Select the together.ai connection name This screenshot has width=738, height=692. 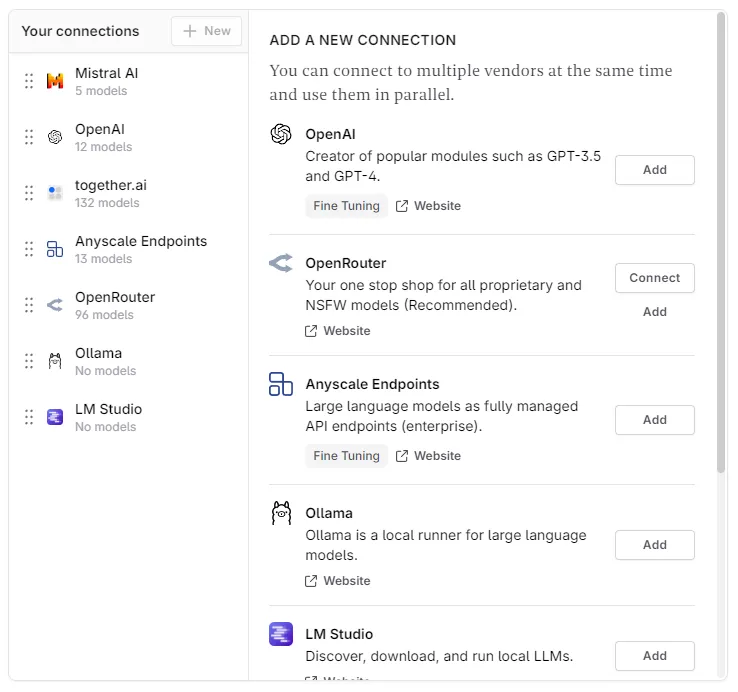111,185
